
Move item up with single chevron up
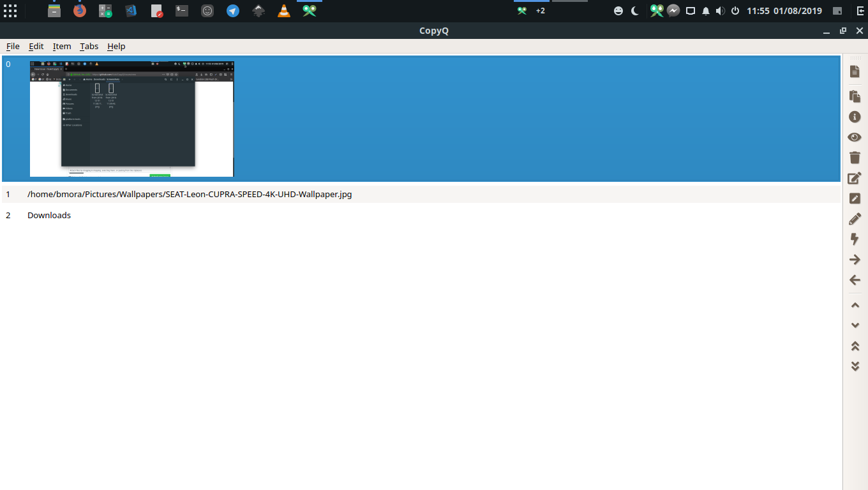855,305
